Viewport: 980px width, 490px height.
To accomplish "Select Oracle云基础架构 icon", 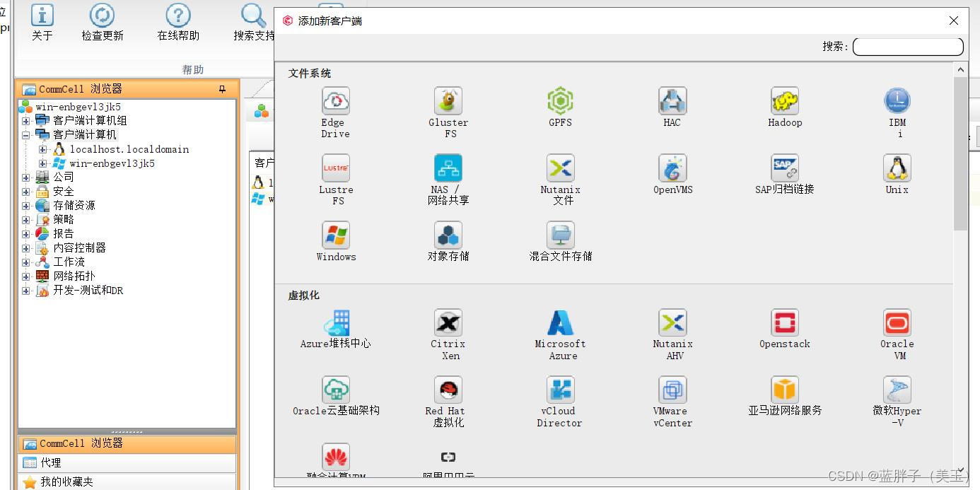I will tap(336, 390).
